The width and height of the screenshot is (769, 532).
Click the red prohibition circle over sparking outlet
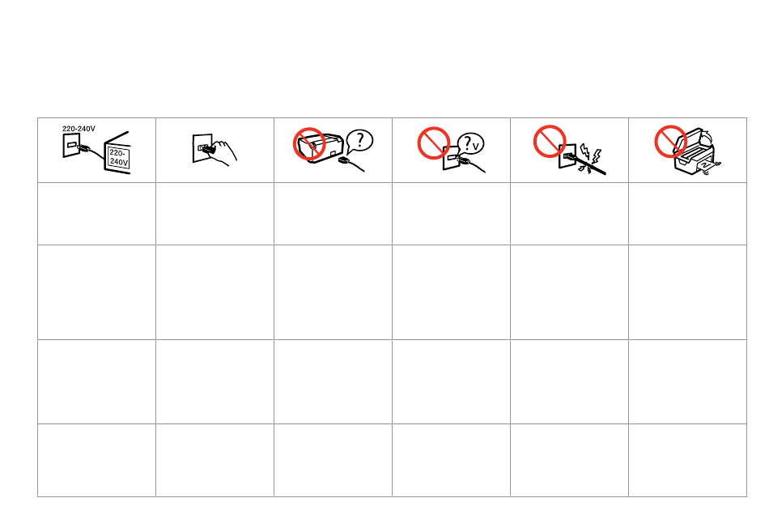tap(550, 142)
